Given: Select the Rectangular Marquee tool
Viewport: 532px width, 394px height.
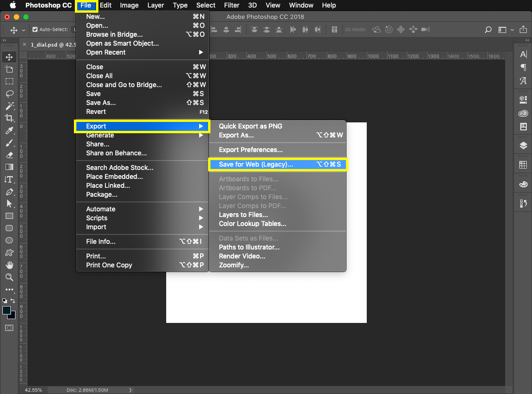Looking at the screenshot, I should point(9,81).
